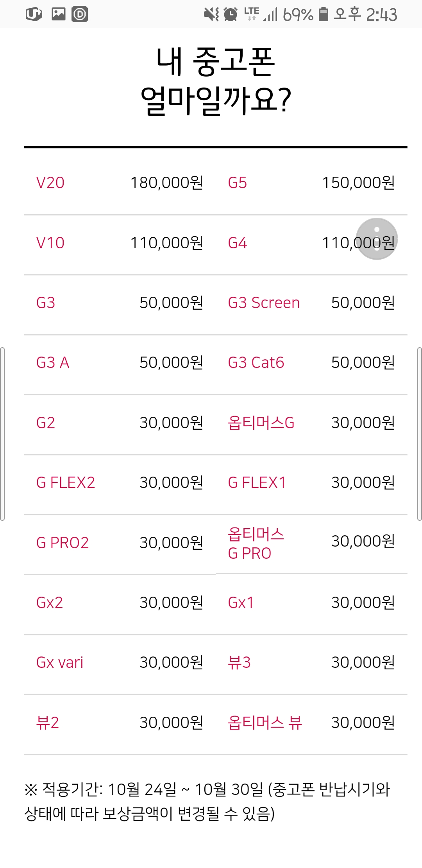Click the right-edge scrollbar handle
Viewport: 422px width, 868px height.
point(419,434)
